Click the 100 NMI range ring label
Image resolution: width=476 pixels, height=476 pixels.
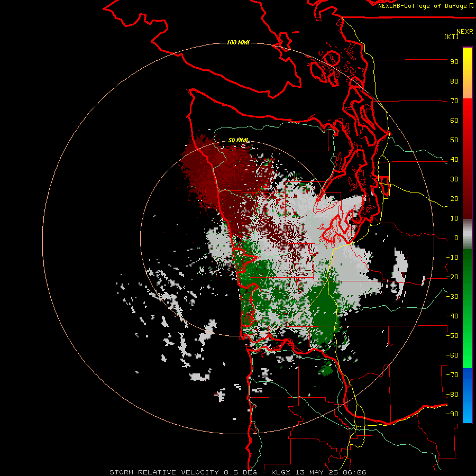[238, 42]
